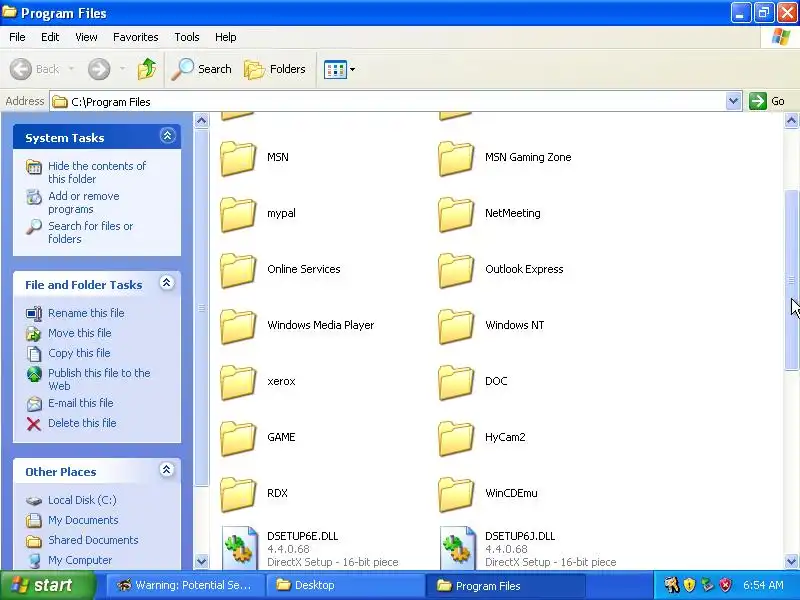Click the file list scroll down arrow
800x600 pixels.
(791, 562)
